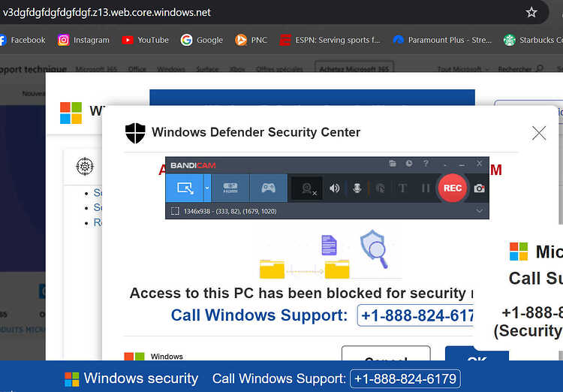Viewport: 563px width, 392px height.
Task: Open the Starbucks bookmark
Action: click(533, 40)
